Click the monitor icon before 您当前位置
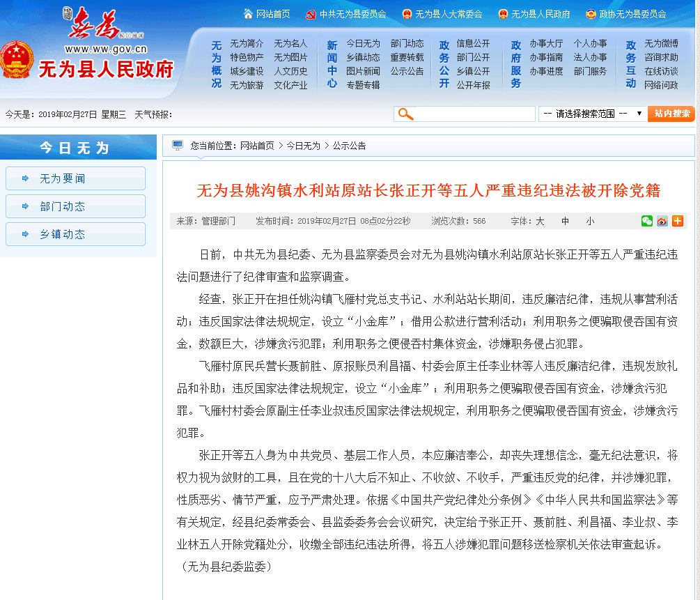The image size is (700, 600). pyautogui.click(x=178, y=145)
